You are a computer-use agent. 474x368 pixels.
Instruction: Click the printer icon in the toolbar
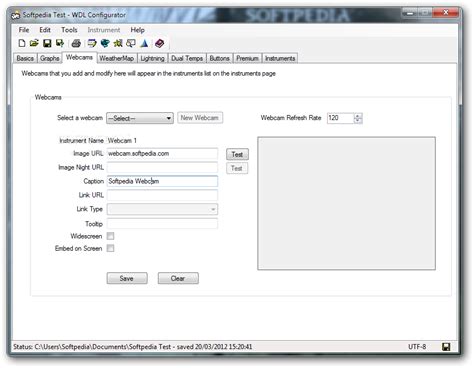click(76, 43)
